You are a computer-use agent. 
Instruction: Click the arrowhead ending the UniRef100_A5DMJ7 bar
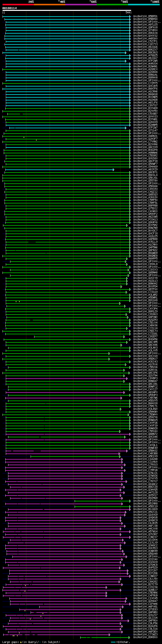click(109, 359)
